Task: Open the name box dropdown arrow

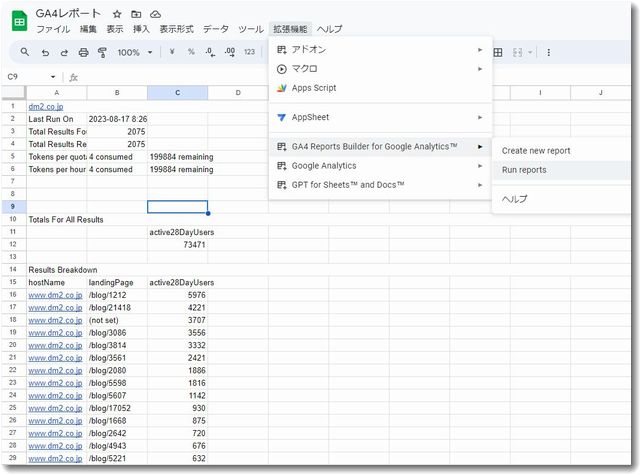Action: tap(53, 77)
